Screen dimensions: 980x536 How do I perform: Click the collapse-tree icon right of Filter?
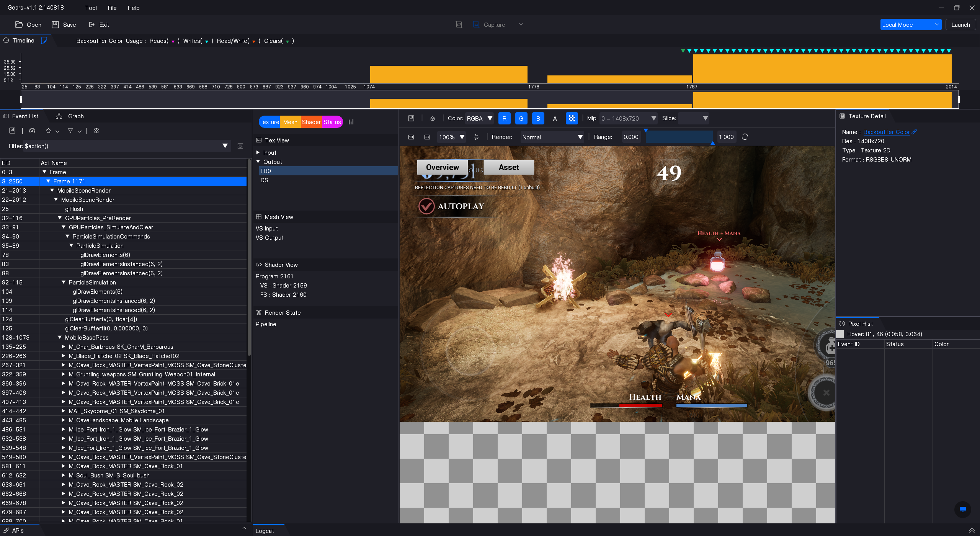(x=240, y=146)
